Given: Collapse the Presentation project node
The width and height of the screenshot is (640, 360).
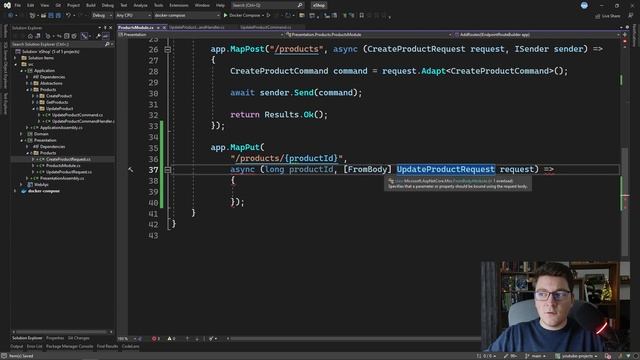Looking at the screenshot, I should point(21,140).
